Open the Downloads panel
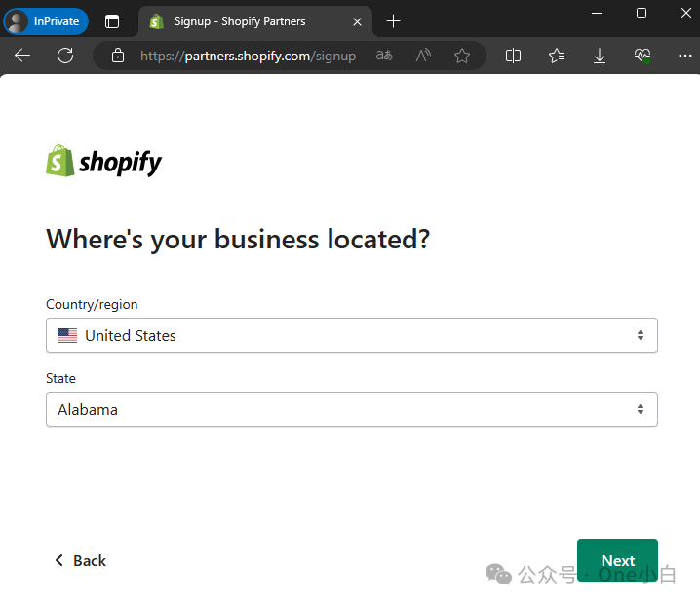The height and width of the screenshot is (603, 700). pyautogui.click(x=600, y=56)
